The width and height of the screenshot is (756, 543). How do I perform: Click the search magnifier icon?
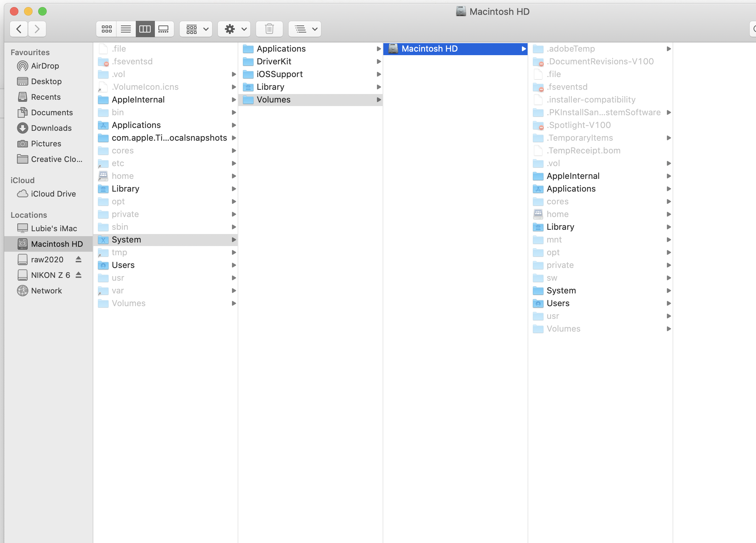(753, 29)
